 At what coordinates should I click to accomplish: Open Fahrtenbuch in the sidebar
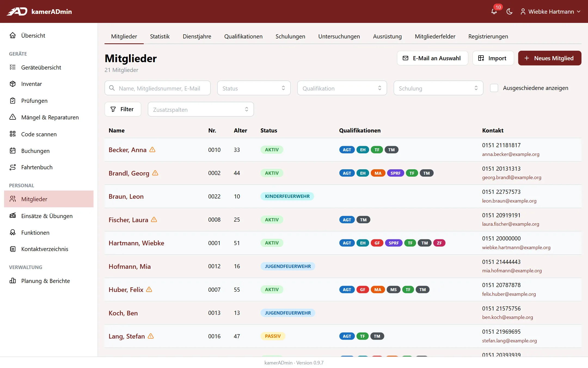[x=49, y=167]
